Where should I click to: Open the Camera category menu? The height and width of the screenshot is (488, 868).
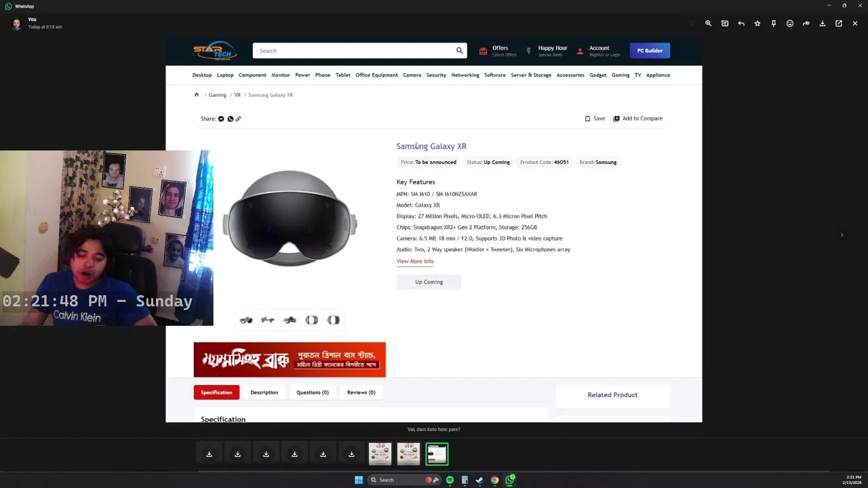[x=412, y=75]
